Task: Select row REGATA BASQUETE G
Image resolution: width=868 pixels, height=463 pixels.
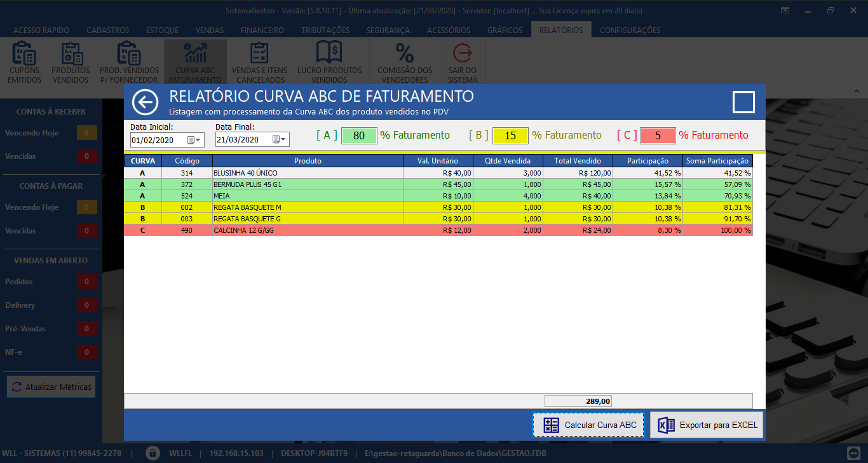Action: pyautogui.click(x=438, y=219)
